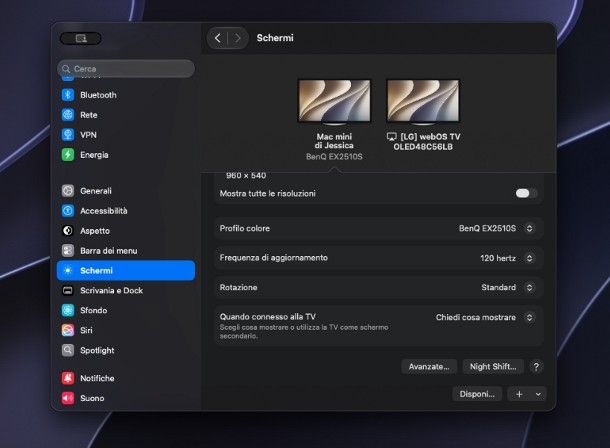Open Energia lightning bolt icon
This screenshot has height=448, width=610.
(x=68, y=154)
